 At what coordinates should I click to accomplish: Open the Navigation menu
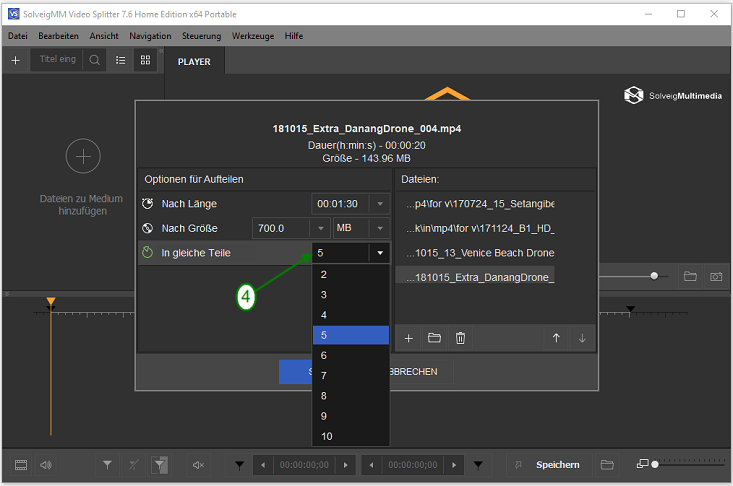(x=150, y=36)
